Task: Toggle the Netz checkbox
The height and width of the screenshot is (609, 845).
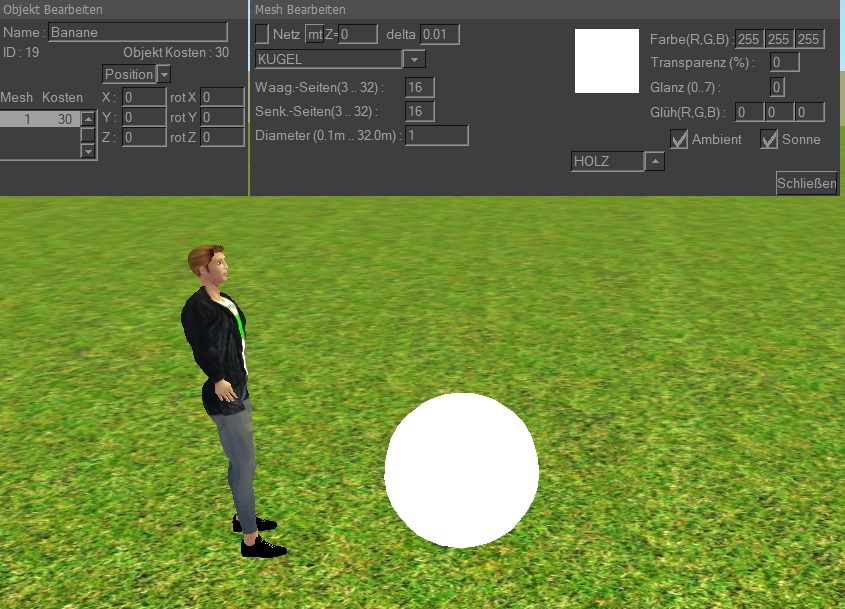Action: coord(262,34)
